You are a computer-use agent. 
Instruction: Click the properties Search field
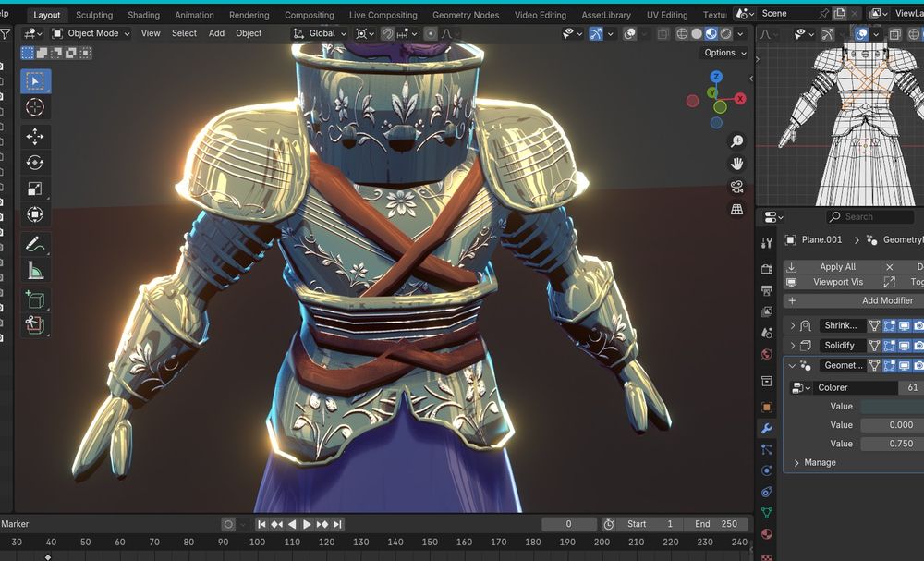(869, 217)
